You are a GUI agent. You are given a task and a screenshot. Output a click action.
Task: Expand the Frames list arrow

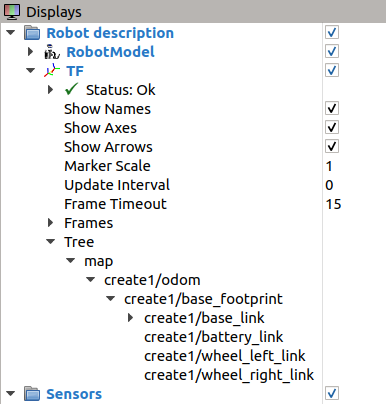tap(50, 223)
